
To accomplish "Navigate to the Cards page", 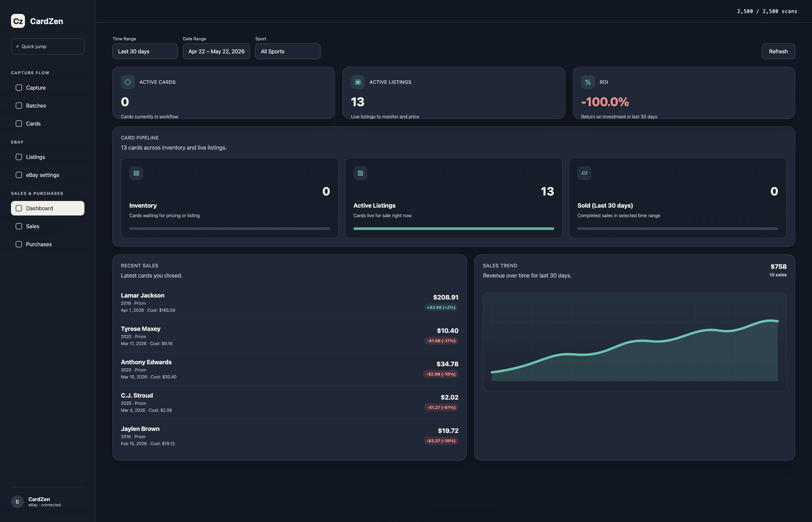I will point(48,123).
